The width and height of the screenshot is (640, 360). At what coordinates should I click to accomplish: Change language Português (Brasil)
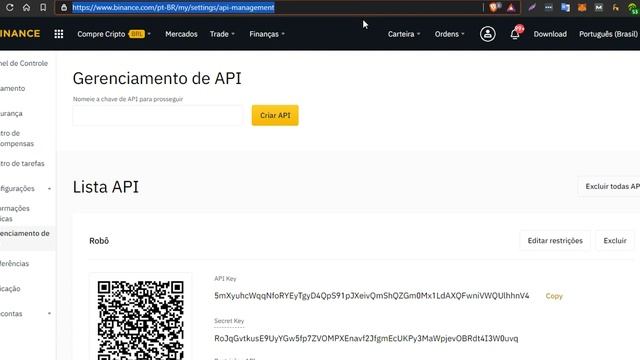click(x=608, y=34)
